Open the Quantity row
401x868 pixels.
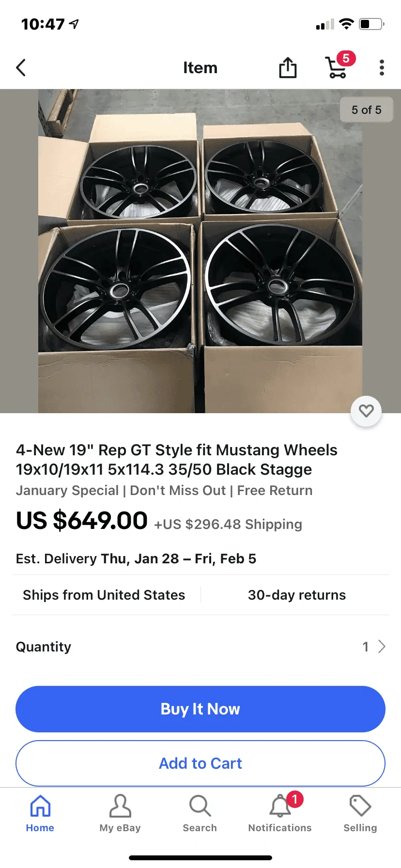pos(200,647)
